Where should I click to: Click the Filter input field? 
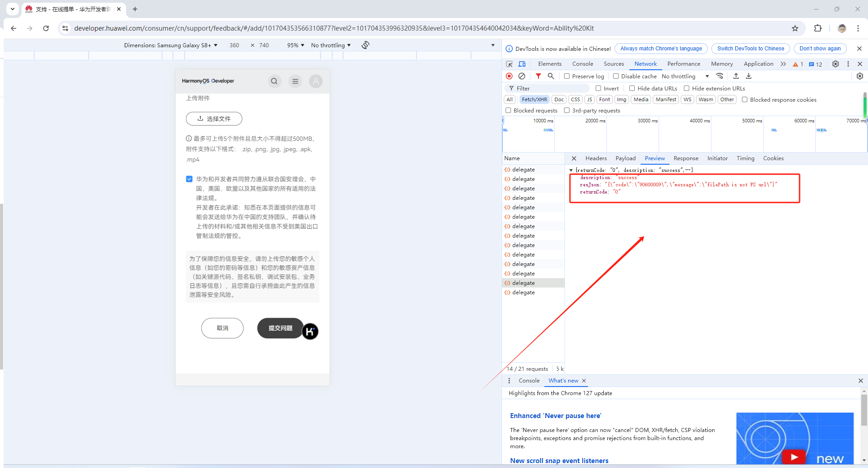547,88
